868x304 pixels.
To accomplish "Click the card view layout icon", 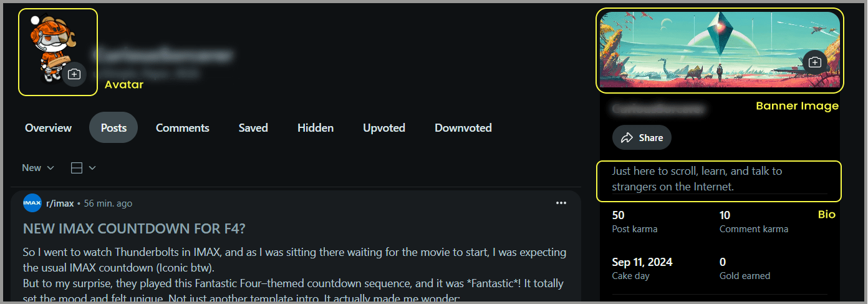I will tap(77, 168).
